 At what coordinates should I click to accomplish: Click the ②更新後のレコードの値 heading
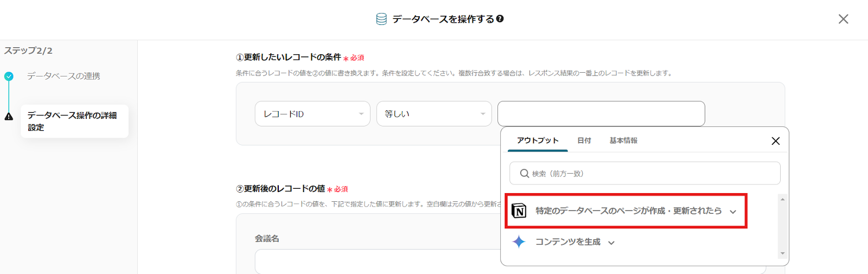(280, 188)
